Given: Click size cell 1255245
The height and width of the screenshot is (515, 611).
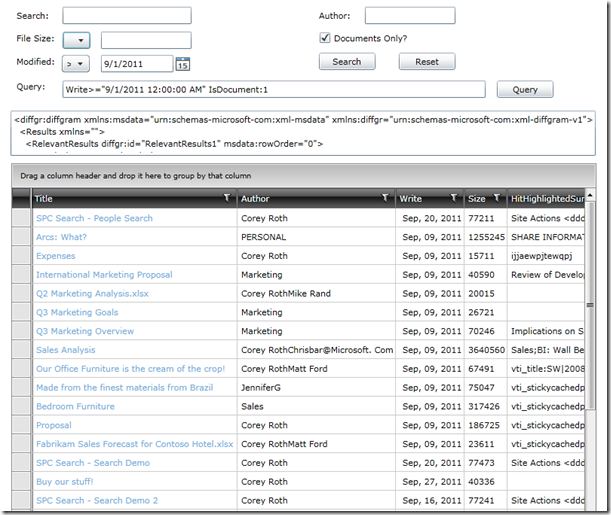Looking at the screenshot, I should [486, 237].
